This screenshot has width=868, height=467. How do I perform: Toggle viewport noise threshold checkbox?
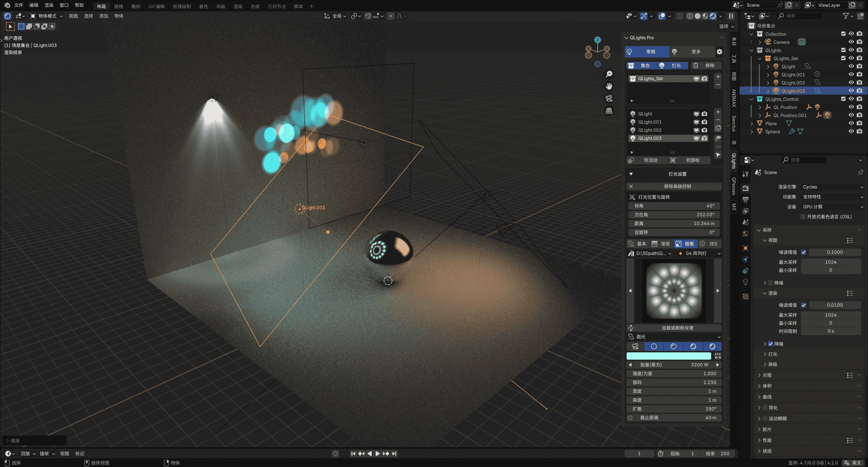click(x=804, y=252)
